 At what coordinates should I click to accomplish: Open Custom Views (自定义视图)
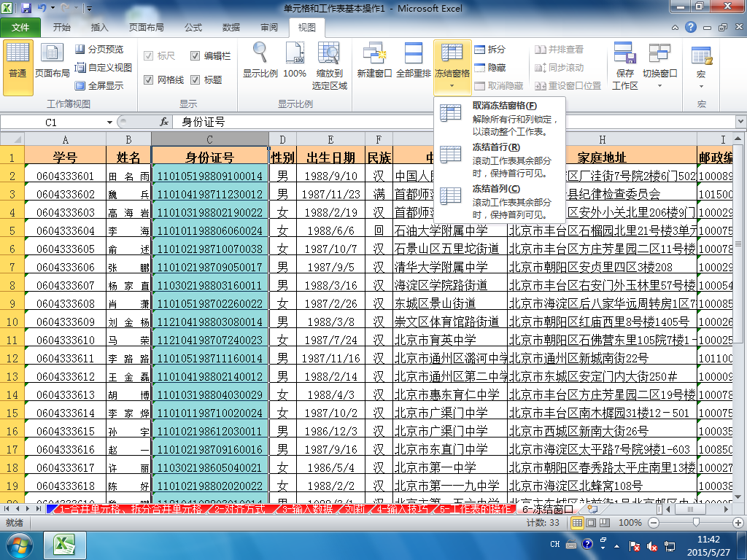point(104,68)
